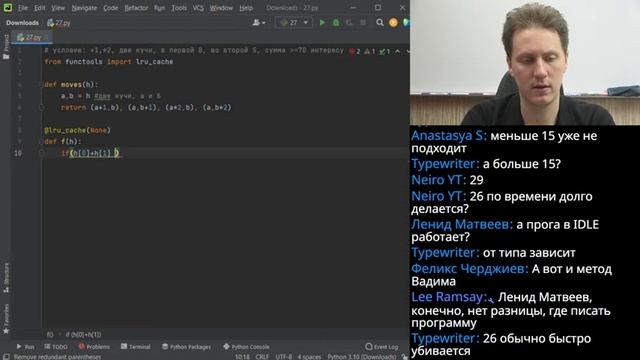The width and height of the screenshot is (640, 360).
Task: Open the TODO tool window
Action: (x=56, y=347)
